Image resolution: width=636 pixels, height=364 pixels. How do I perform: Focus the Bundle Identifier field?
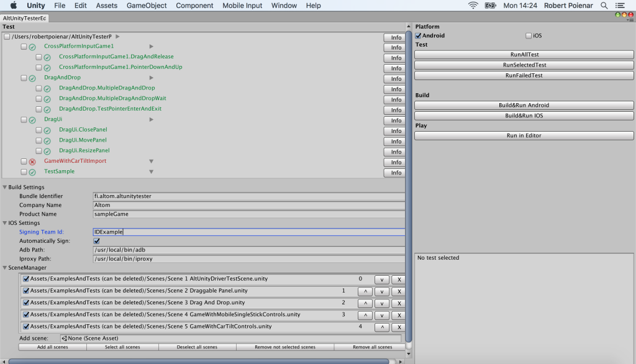(x=248, y=196)
